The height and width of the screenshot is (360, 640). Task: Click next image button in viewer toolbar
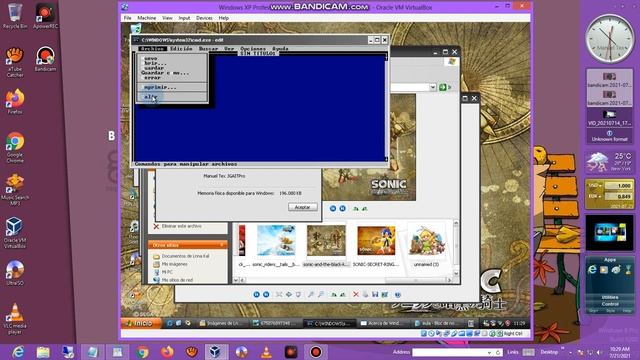coord(266,294)
